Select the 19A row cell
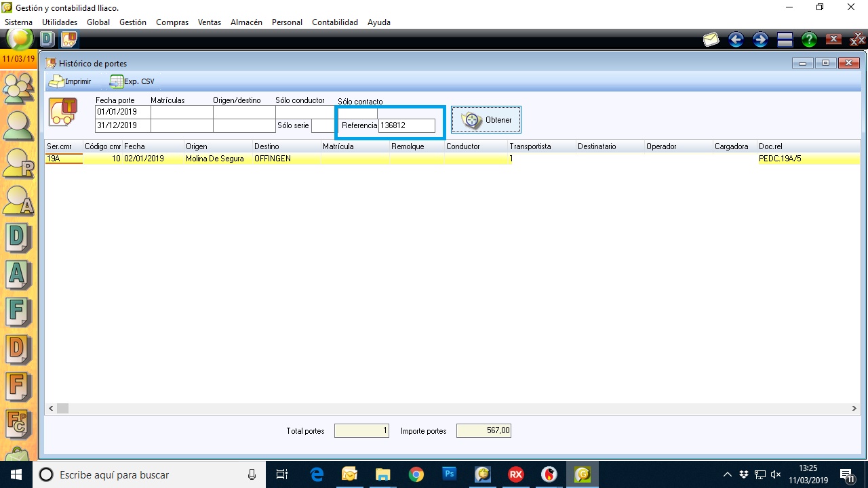 (64, 159)
